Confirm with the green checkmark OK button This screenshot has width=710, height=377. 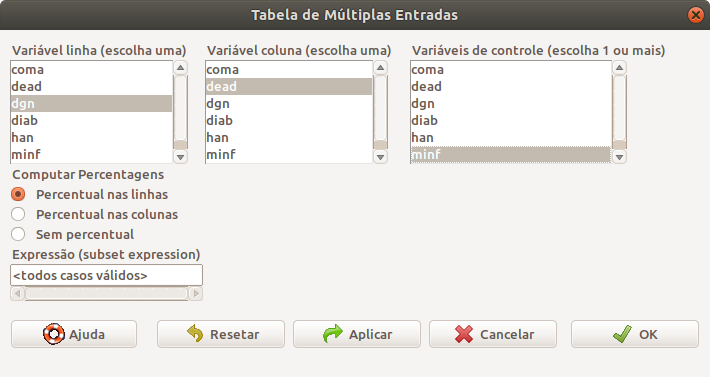635,334
